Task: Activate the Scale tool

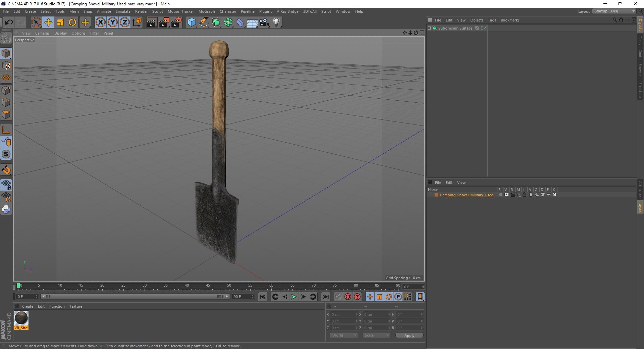Action: (60, 22)
